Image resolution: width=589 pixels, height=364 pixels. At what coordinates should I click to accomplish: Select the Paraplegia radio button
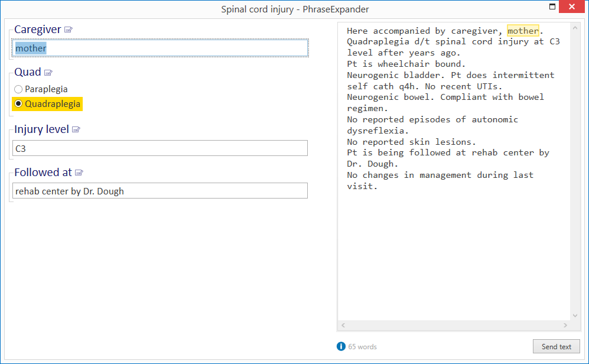click(18, 89)
